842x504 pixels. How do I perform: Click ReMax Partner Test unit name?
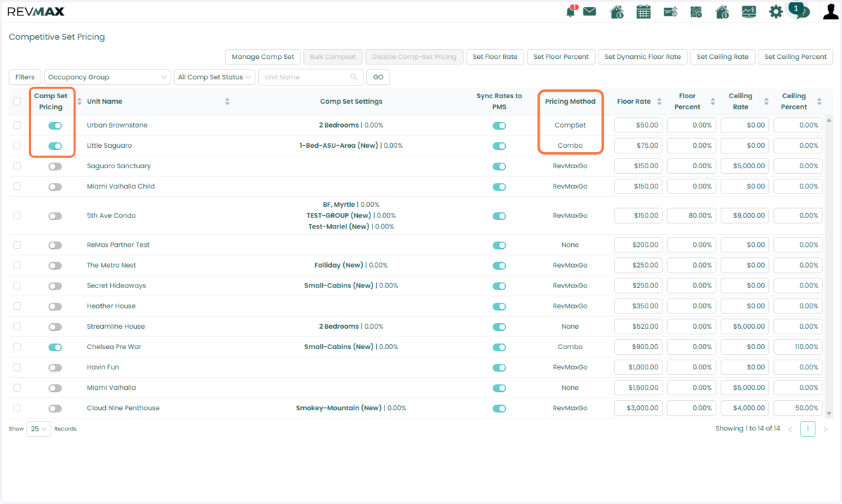pos(118,245)
